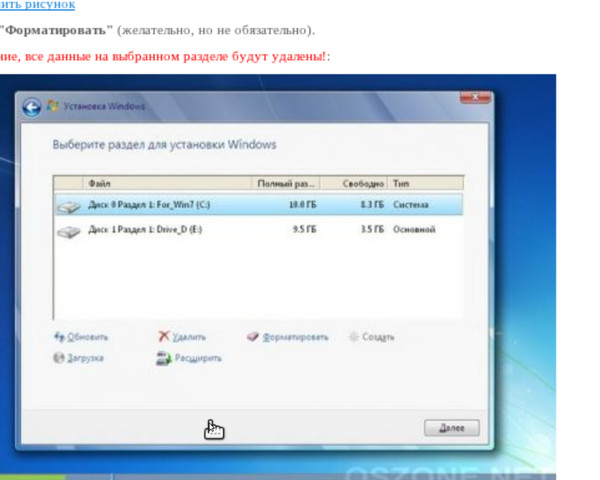The image size is (600, 480).
Task: Delete the partition with Удалить link
Action: [189, 337]
